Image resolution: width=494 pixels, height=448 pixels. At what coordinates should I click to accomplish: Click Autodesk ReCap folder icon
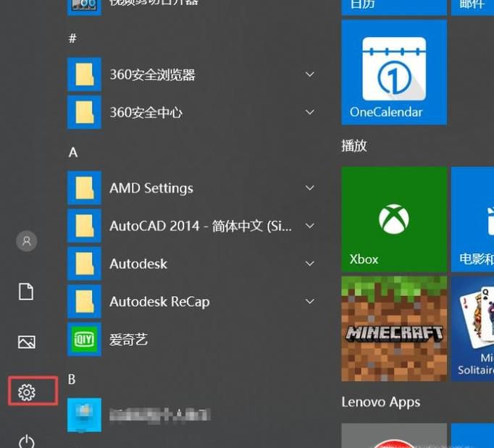tap(85, 301)
